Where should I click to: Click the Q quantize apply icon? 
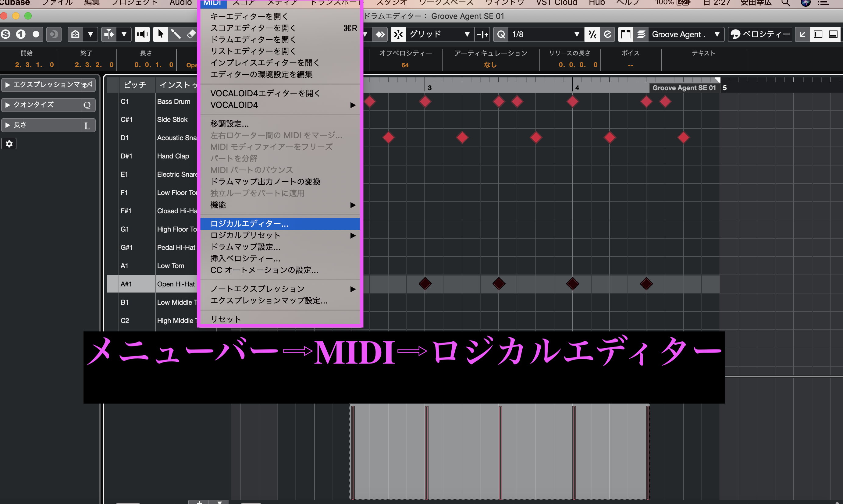[501, 34]
